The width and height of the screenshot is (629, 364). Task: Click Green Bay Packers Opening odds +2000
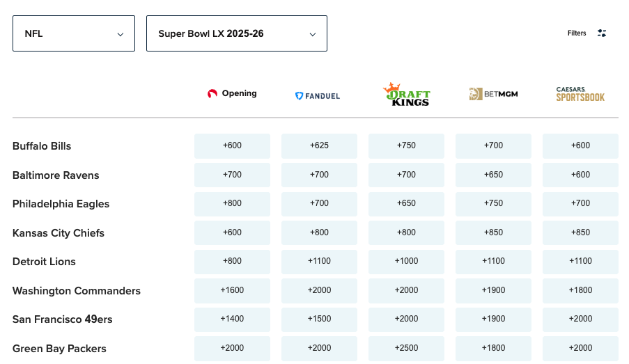[232, 349]
